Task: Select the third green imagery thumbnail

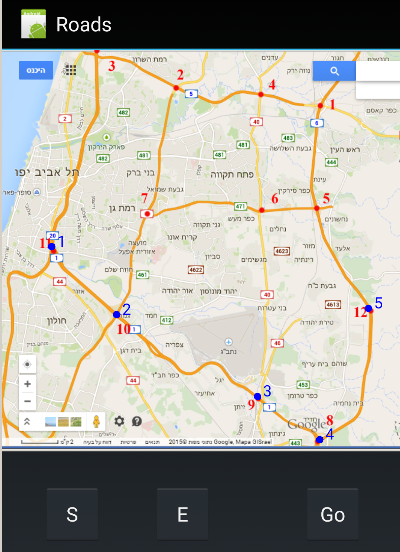Action: (x=76, y=421)
